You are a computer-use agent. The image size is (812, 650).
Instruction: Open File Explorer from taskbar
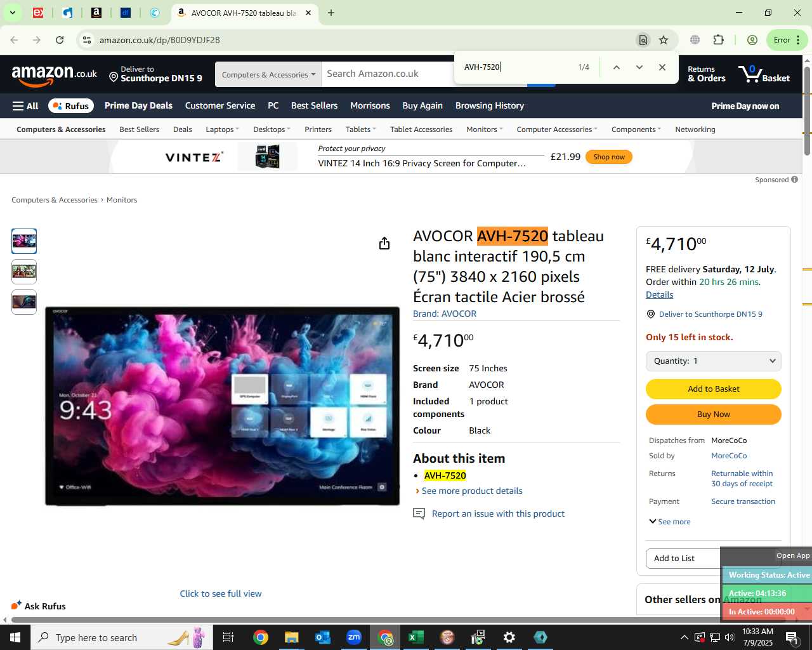[291, 637]
